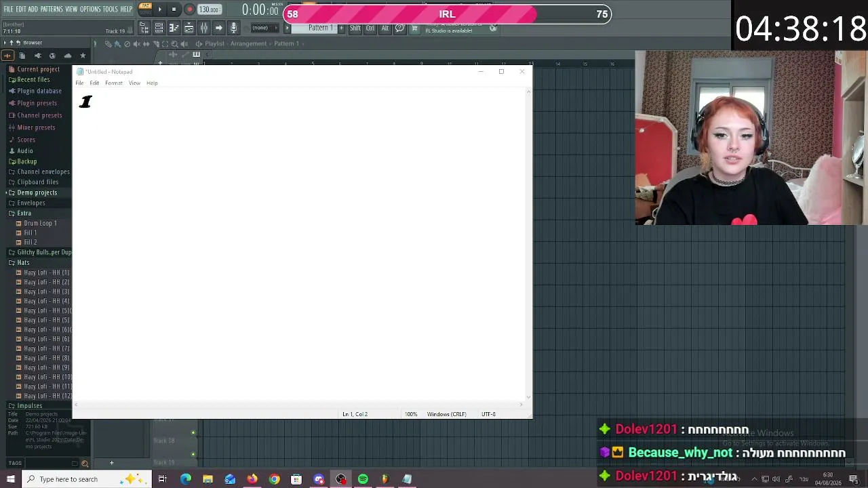
Task: Click the microphone recording icon in toolbar
Action: click(x=233, y=28)
